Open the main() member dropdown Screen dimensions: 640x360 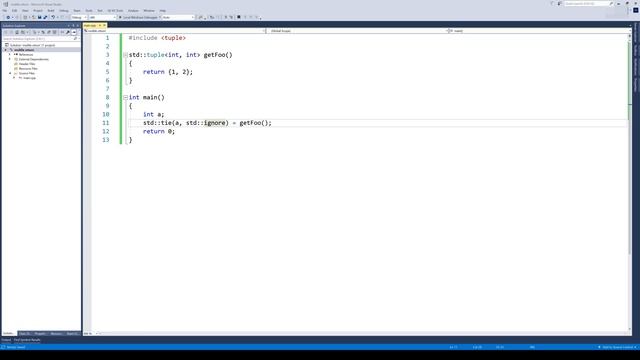[x=539, y=31]
